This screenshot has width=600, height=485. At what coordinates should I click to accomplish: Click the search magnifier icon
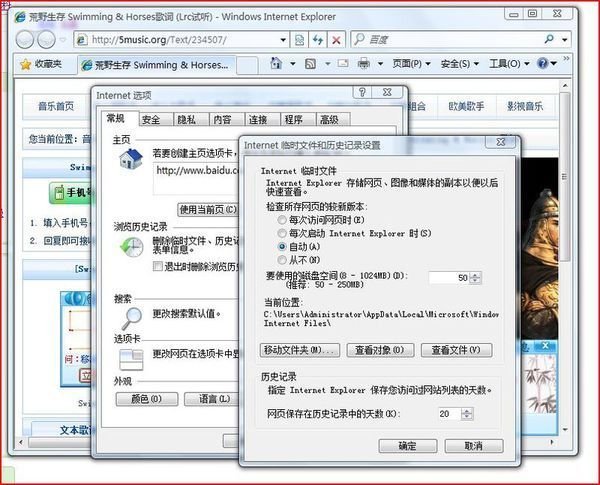coord(549,40)
